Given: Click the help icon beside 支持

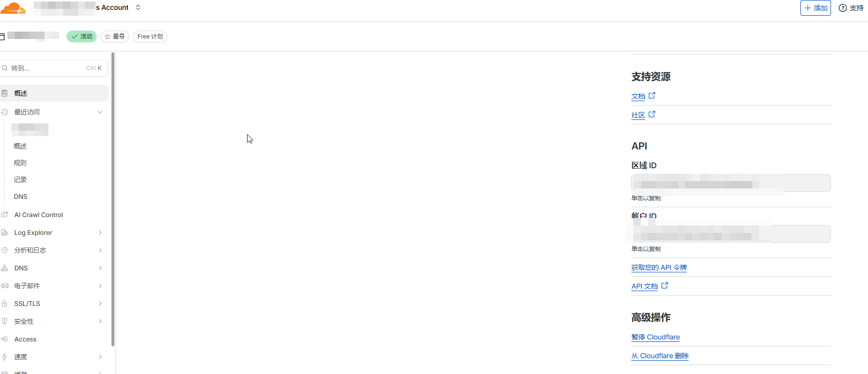Looking at the screenshot, I should point(843,8).
